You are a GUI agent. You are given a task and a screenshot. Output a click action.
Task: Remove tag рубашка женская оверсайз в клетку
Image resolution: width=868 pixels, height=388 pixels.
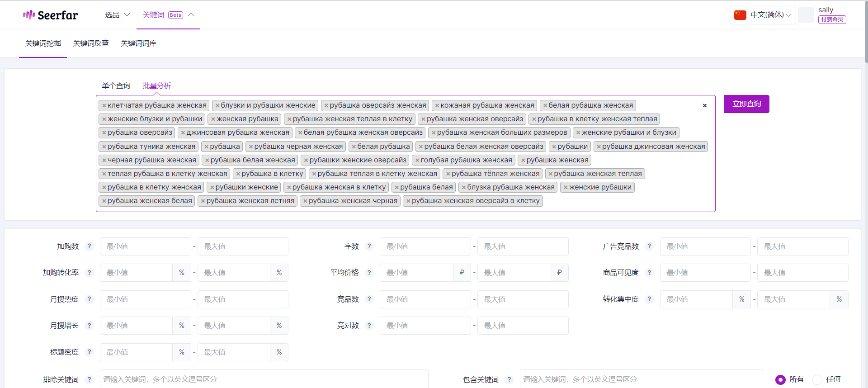[x=408, y=201]
